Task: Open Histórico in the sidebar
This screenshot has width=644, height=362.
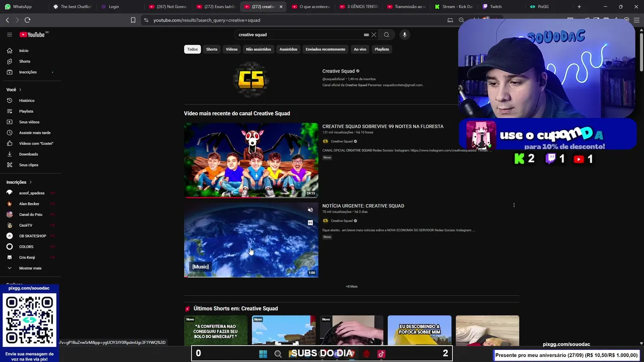Action: click(x=27, y=101)
